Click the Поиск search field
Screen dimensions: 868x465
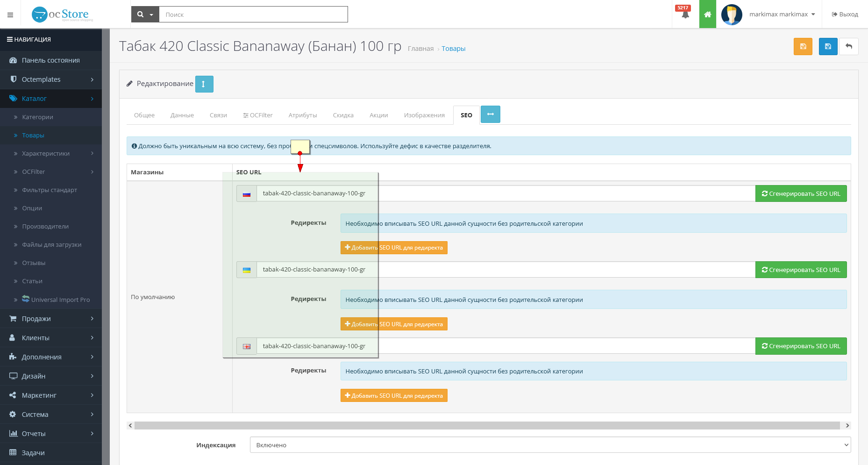point(253,14)
